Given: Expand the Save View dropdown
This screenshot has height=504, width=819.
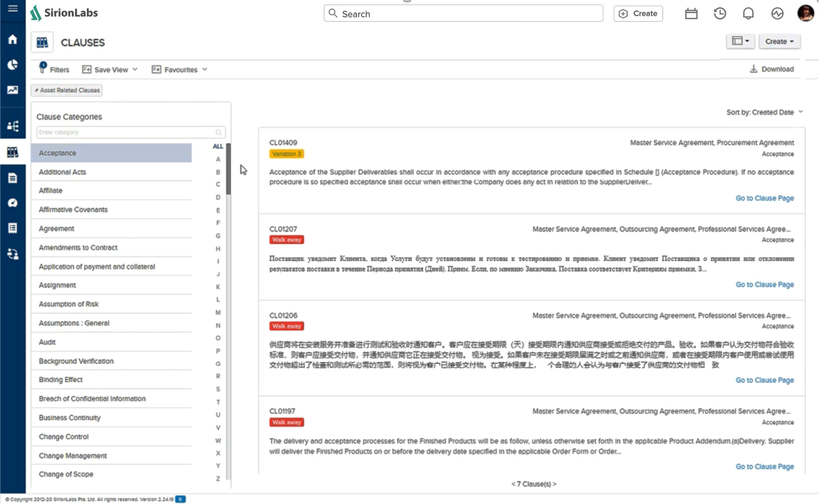Looking at the screenshot, I should pyautogui.click(x=110, y=69).
